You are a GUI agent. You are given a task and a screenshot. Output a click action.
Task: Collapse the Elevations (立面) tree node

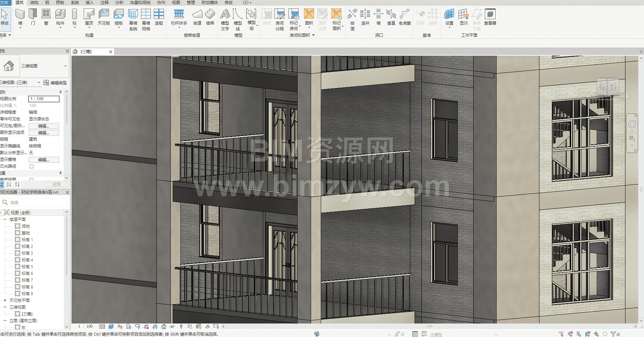click(x=5, y=320)
